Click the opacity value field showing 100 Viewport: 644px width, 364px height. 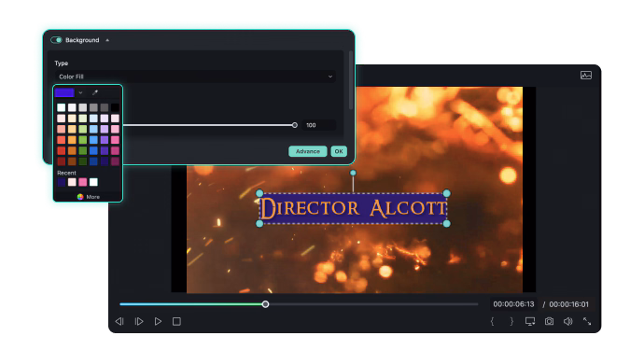tap(318, 125)
